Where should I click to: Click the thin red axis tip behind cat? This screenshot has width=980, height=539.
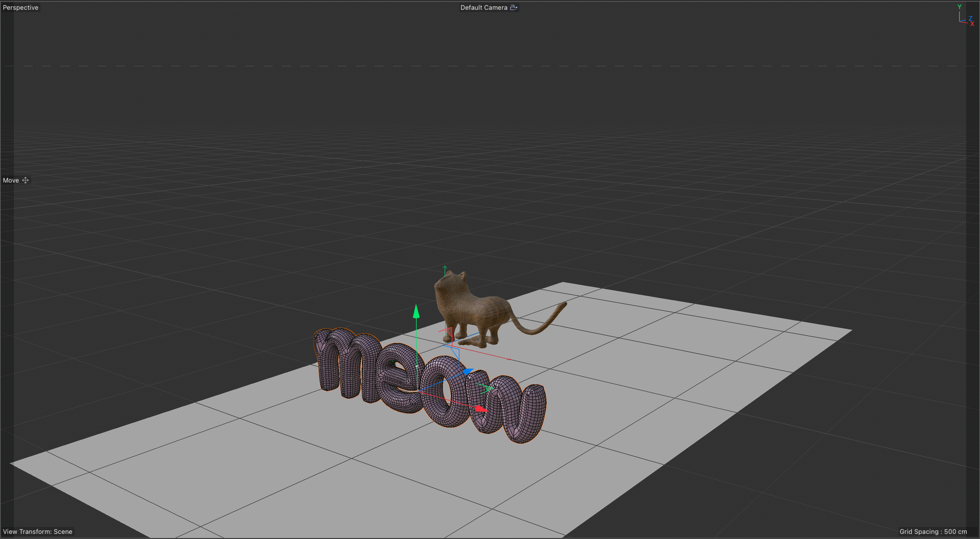pyautogui.click(x=509, y=359)
